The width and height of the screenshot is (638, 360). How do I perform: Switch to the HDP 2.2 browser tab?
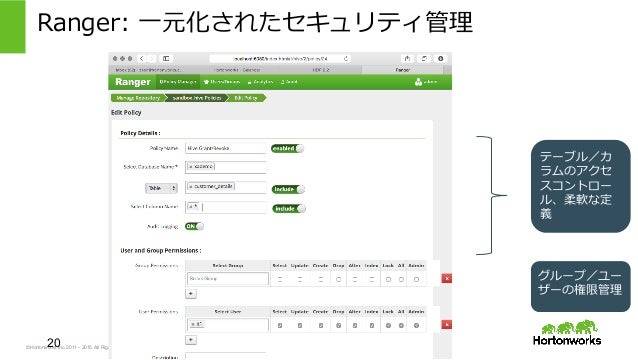[x=321, y=70]
